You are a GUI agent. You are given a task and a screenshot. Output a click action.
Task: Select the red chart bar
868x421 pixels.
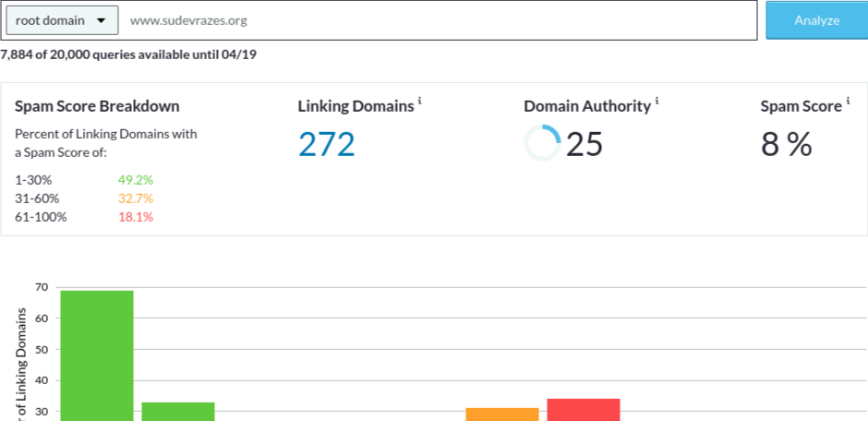tap(584, 409)
